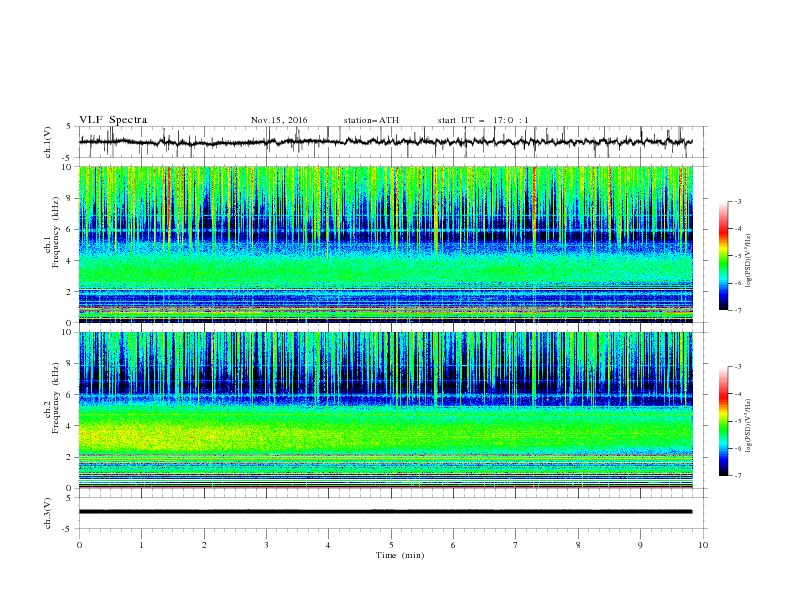Click the ch.1 spectrogram color bar
The width and height of the screenshot is (792, 612).
(x=723, y=256)
